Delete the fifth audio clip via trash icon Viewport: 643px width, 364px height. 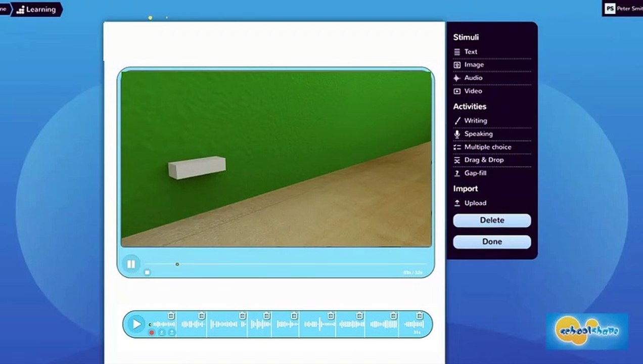point(294,316)
